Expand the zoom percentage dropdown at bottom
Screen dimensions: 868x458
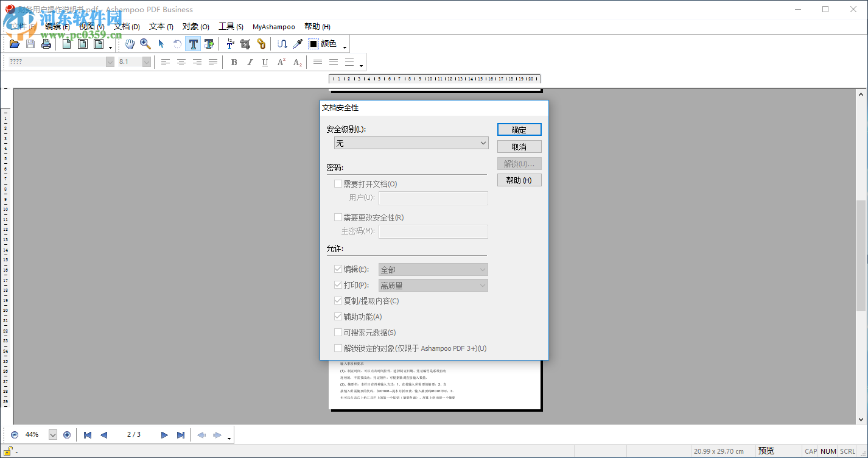[54, 434]
